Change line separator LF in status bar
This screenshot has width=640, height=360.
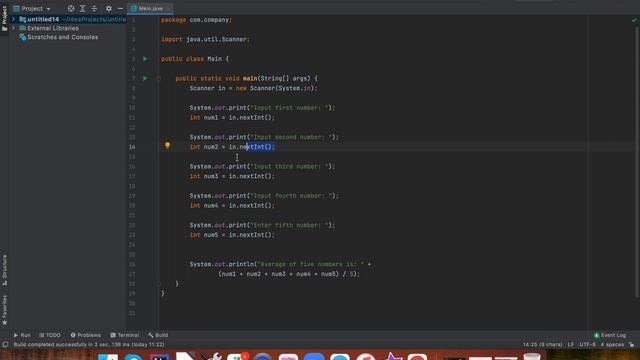coord(571,344)
